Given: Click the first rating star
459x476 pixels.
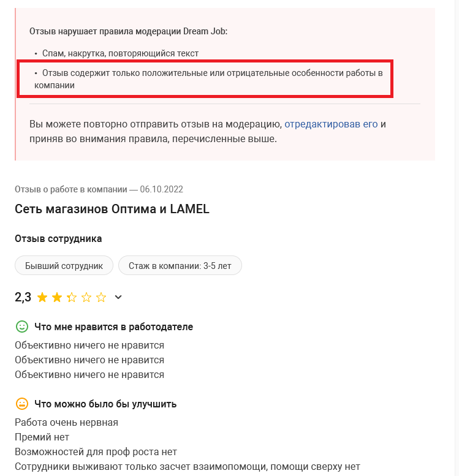Looking at the screenshot, I should [x=42, y=298].
